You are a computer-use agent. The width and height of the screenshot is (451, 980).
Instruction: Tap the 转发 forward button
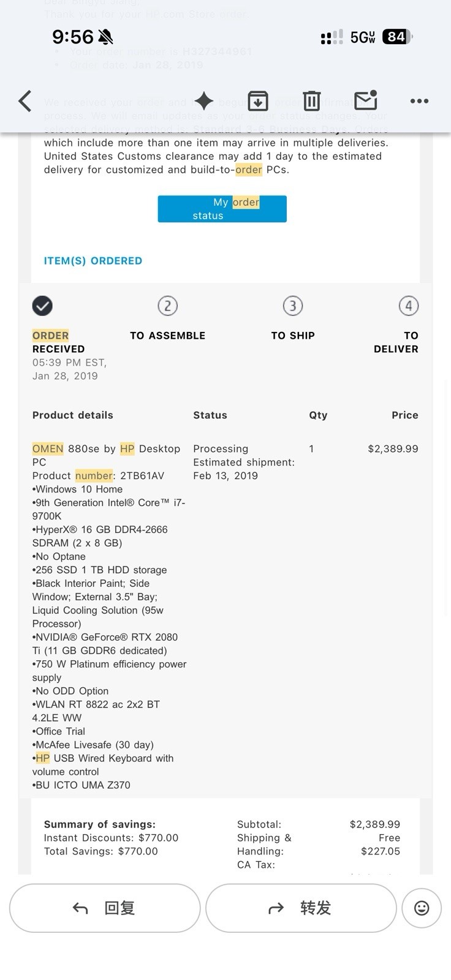point(301,908)
